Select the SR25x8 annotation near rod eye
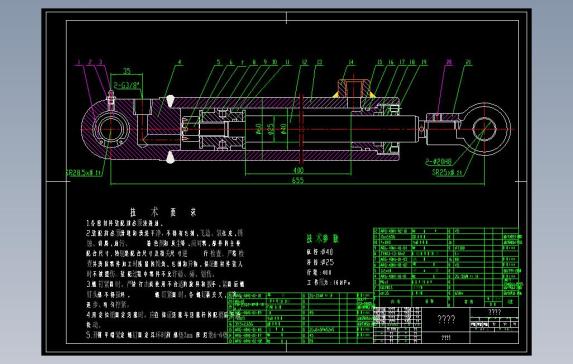This screenshot has width=573, height=364. [x=447, y=172]
